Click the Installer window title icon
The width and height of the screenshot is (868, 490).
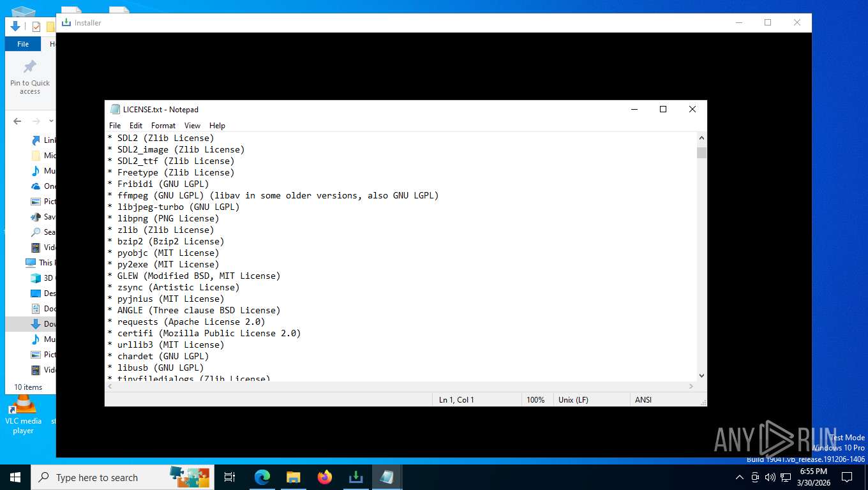pos(66,22)
